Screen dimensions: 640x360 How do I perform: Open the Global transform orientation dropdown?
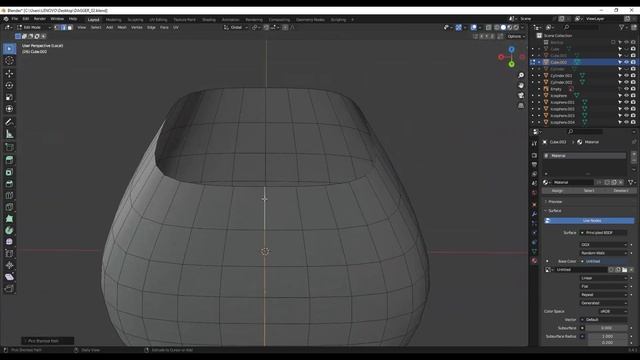click(236, 27)
